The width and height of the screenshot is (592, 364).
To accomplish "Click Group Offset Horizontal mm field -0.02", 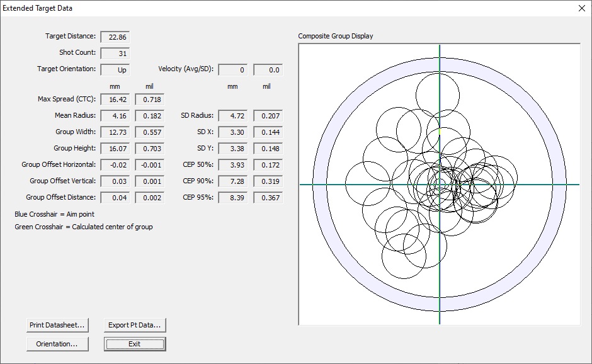I will click(x=115, y=165).
